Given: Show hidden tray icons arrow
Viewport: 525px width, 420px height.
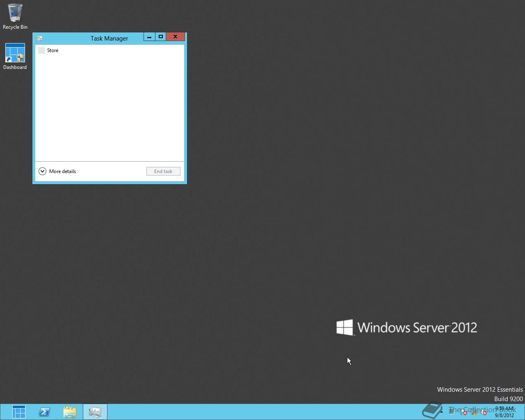Looking at the screenshot, I should [441, 411].
